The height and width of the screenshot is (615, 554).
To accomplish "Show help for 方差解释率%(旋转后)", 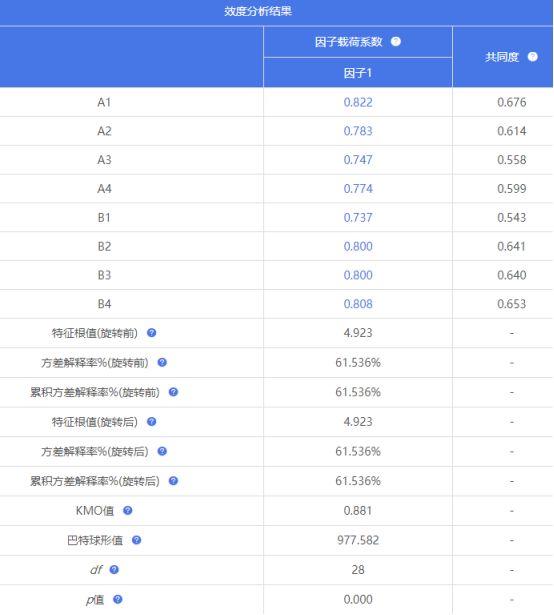I will (x=162, y=451).
